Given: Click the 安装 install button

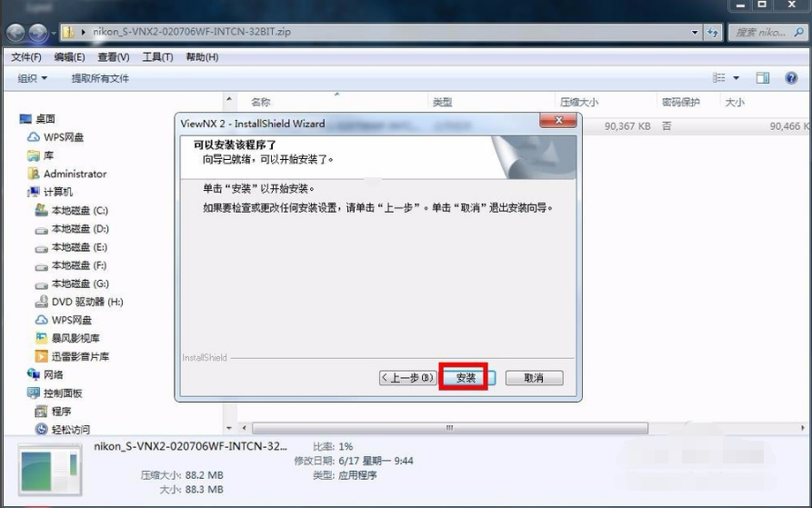Looking at the screenshot, I should click(465, 378).
